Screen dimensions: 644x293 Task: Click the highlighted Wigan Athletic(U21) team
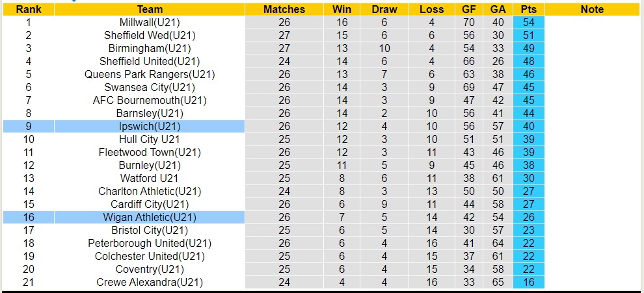150,217
